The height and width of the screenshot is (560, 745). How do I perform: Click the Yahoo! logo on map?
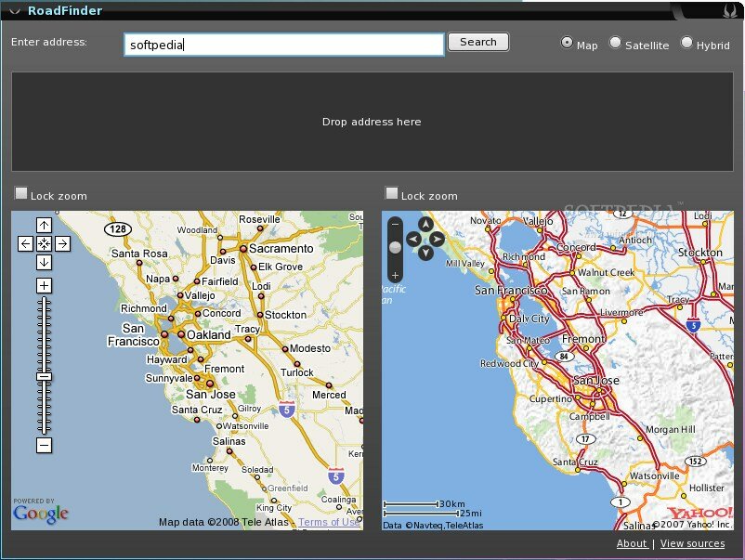699,513
